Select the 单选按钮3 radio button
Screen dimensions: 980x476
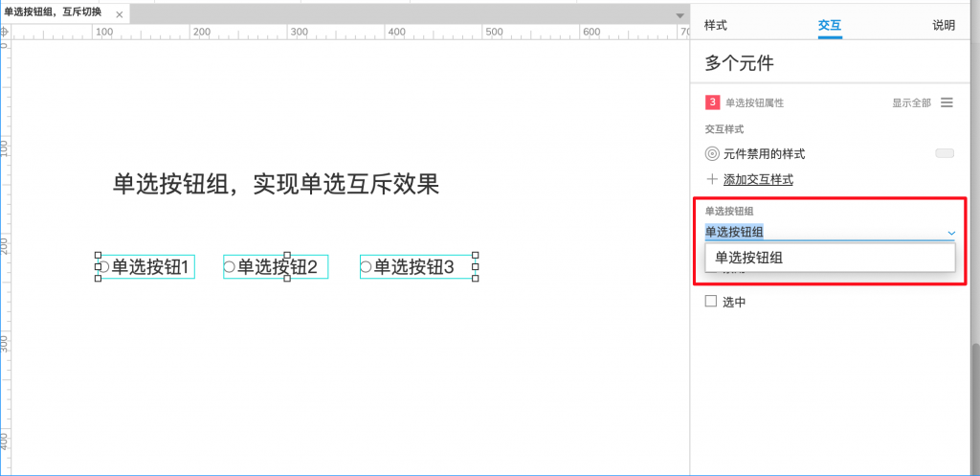(366, 267)
